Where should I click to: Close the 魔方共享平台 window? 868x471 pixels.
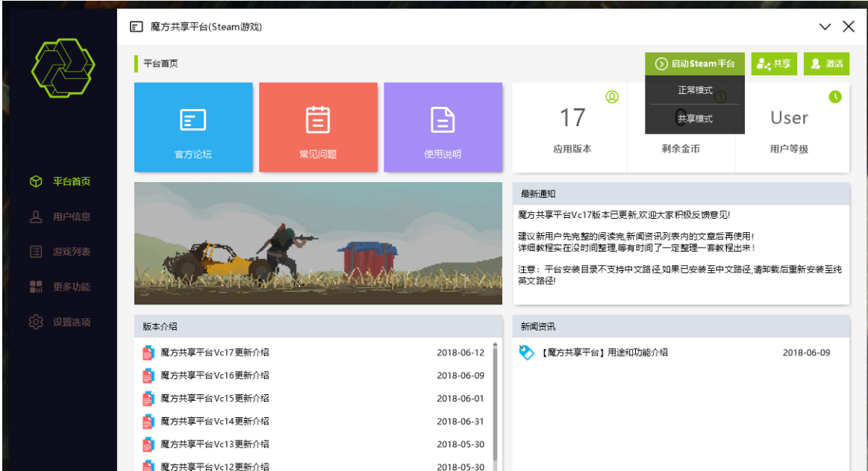coord(848,27)
